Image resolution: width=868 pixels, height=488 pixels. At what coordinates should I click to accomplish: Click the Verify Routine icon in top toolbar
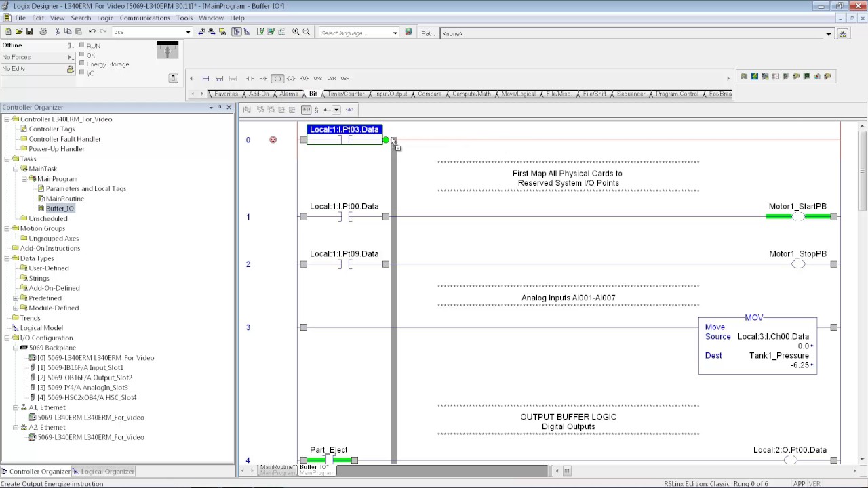coord(260,32)
